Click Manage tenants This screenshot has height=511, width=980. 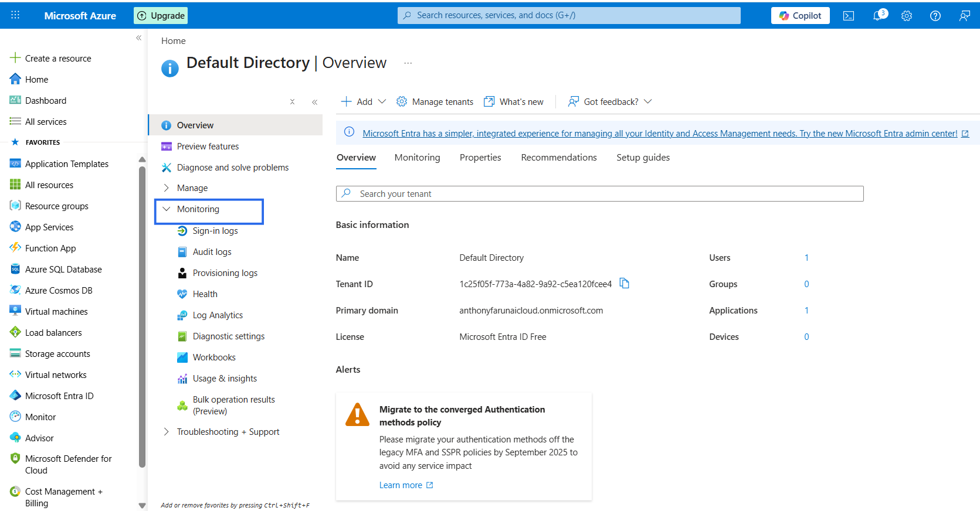[x=435, y=102]
